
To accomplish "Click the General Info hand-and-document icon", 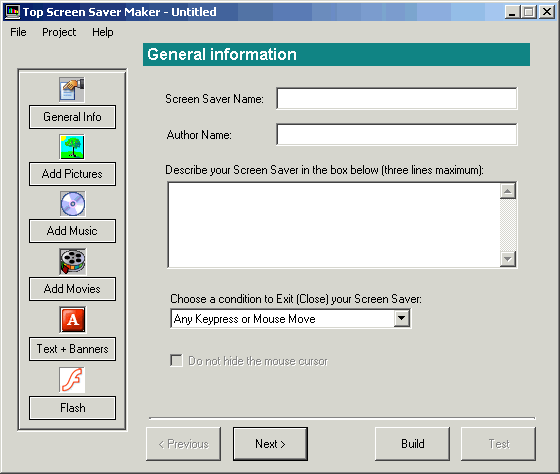I will pos(72,89).
